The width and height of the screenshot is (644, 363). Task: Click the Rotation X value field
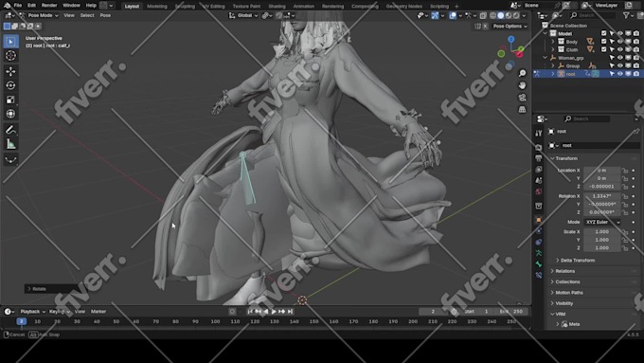coord(601,196)
